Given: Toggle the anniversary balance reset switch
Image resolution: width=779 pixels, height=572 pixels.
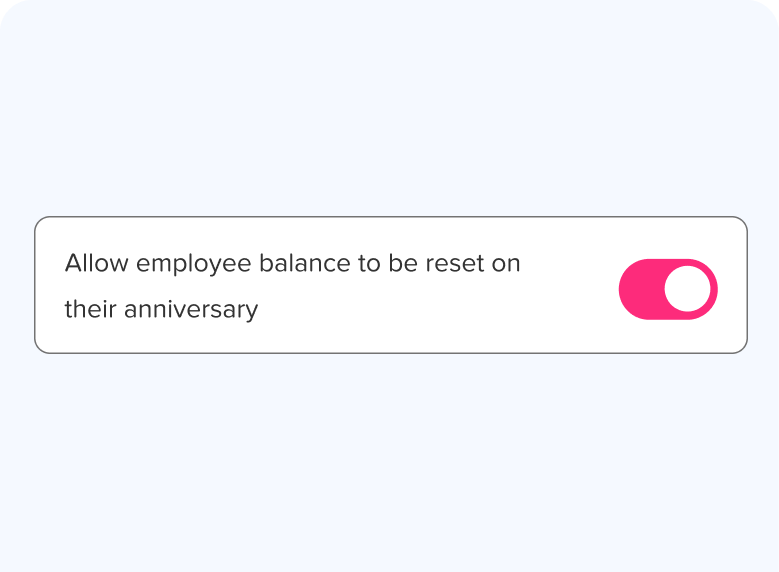Looking at the screenshot, I should point(668,289).
